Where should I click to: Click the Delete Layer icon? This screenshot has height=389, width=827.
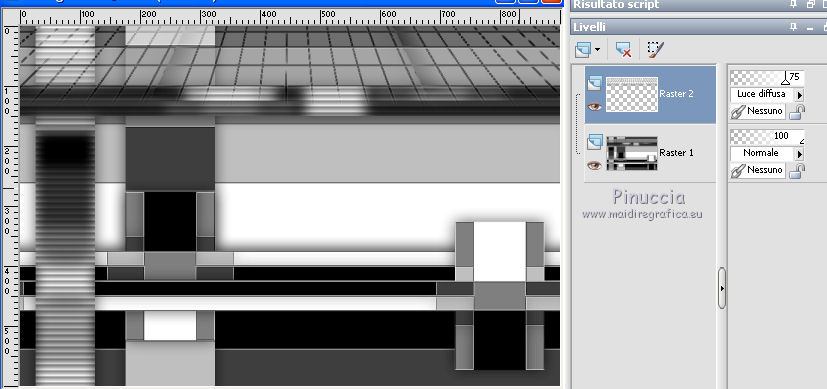[623, 50]
